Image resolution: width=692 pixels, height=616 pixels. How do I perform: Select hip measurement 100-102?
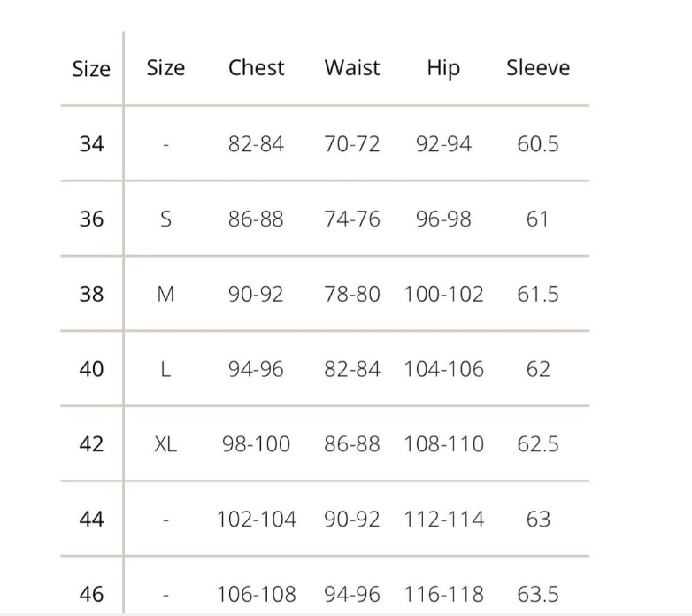pyautogui.click(x=443, y=294)
